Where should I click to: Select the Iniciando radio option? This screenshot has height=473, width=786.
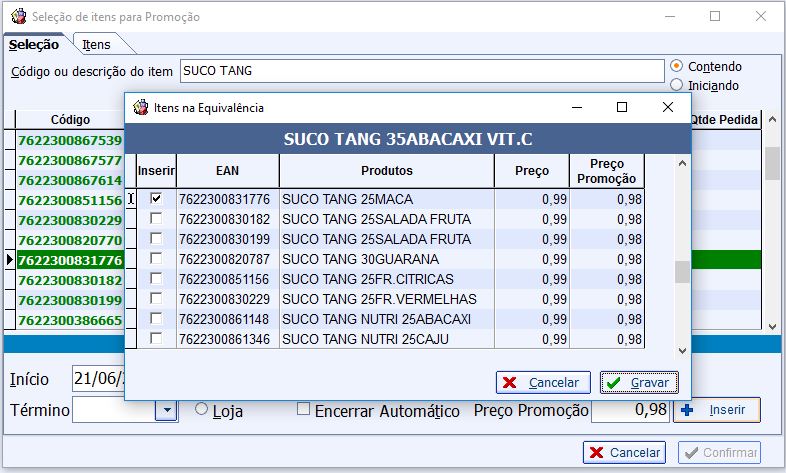coord(676,85)
